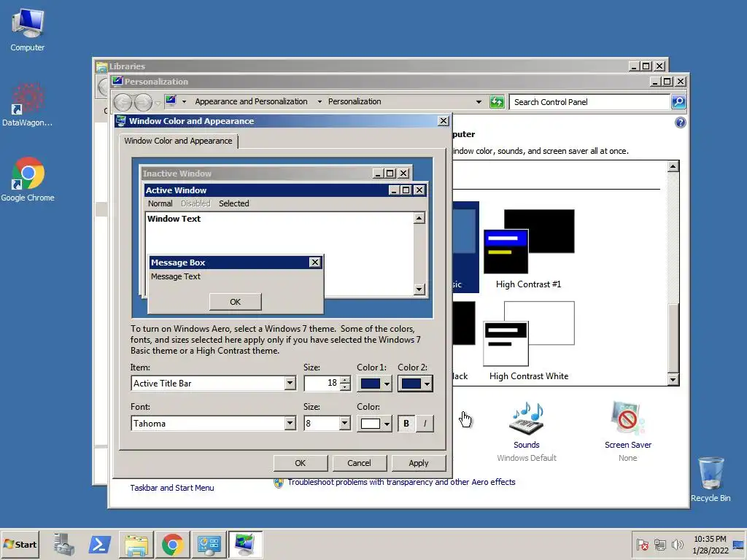Launch PowerShell from the taskbar
Viewport: 747px width, 560px height.
[99, 544]
